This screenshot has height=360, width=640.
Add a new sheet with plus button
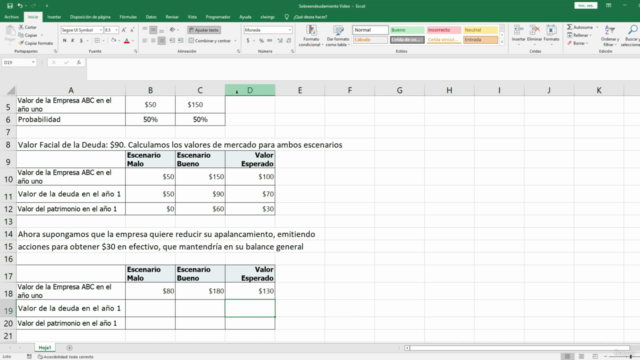pos(69,348)
